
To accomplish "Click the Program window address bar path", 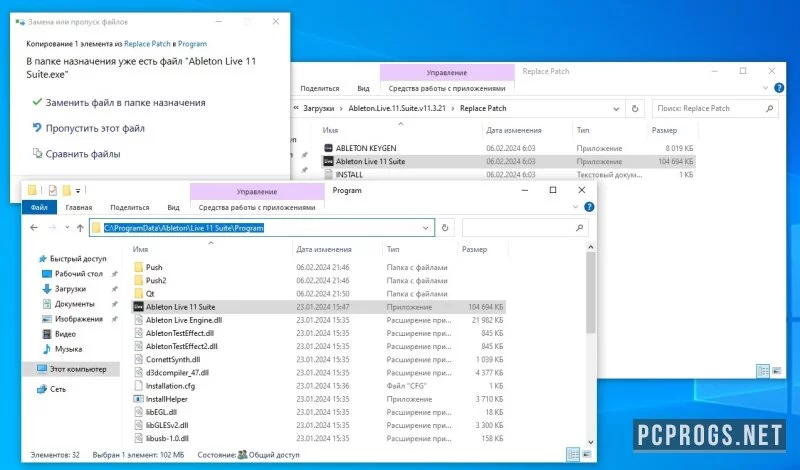I will tap(184, 228).
